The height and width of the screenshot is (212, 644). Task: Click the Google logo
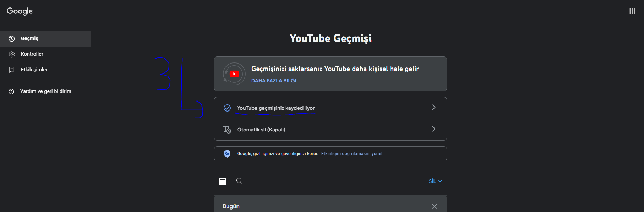click(20, 11)
